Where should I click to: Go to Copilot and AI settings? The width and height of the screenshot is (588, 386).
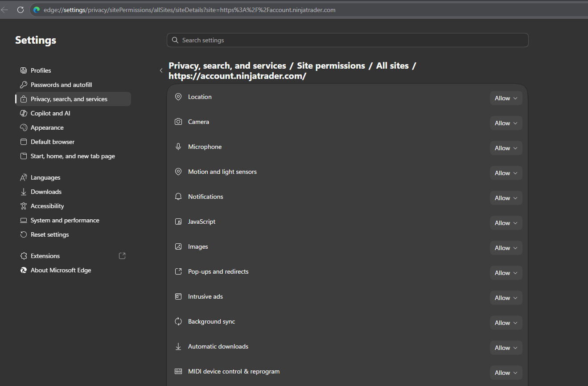point(73,113)
